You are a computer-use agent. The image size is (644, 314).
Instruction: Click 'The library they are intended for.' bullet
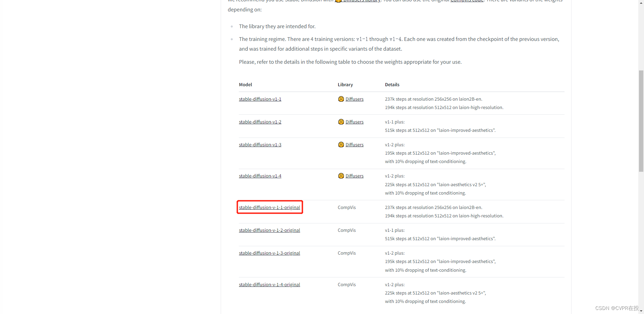click(277, 26)
